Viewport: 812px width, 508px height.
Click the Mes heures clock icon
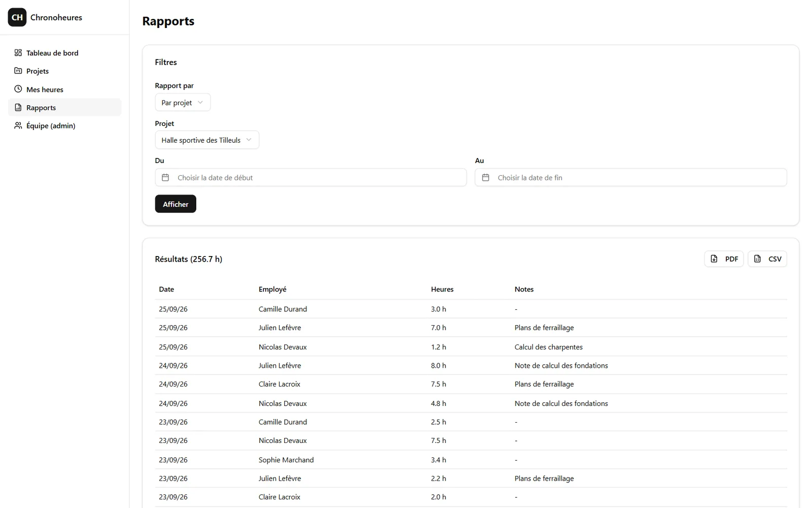coord(18,89)
